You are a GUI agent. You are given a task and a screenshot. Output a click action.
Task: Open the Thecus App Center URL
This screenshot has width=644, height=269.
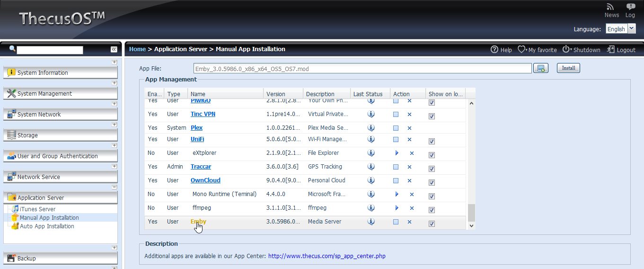(x=326, y=256)
